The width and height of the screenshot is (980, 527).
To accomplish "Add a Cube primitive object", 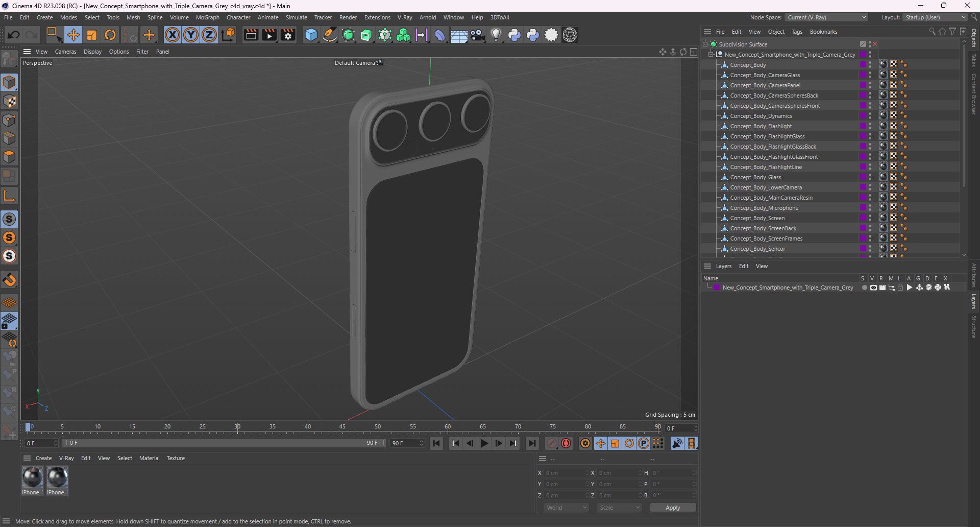I will coord(311,35).
